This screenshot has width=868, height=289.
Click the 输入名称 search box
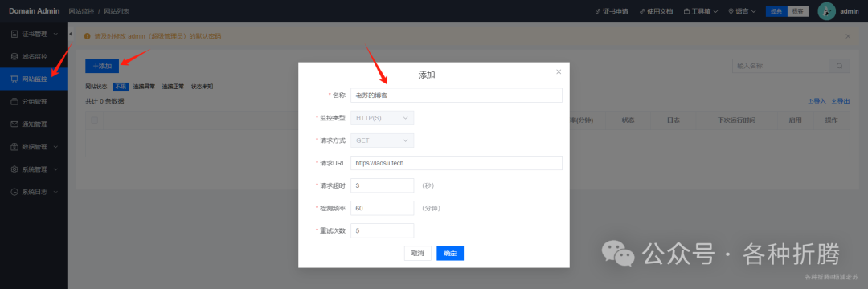click(x=780, y=66)
